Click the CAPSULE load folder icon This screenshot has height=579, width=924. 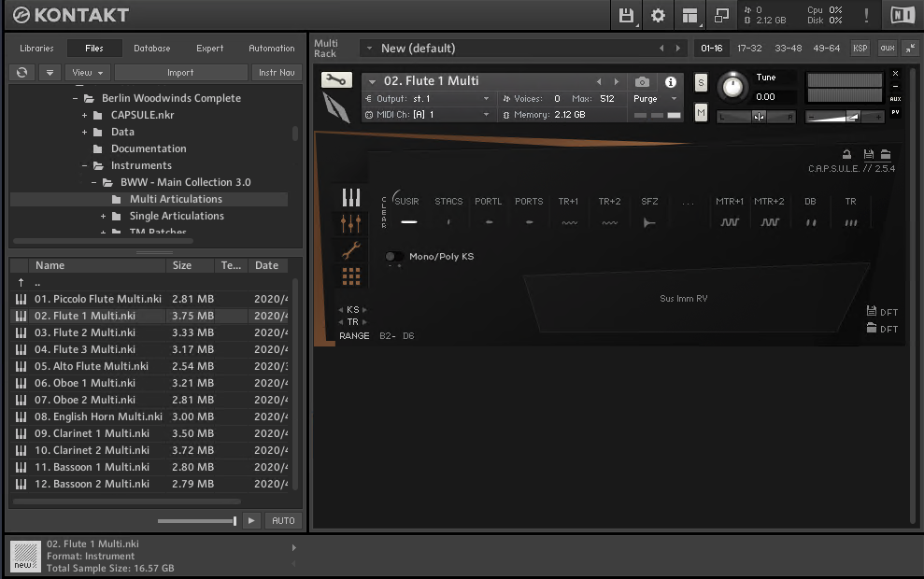tap(886, 154)
